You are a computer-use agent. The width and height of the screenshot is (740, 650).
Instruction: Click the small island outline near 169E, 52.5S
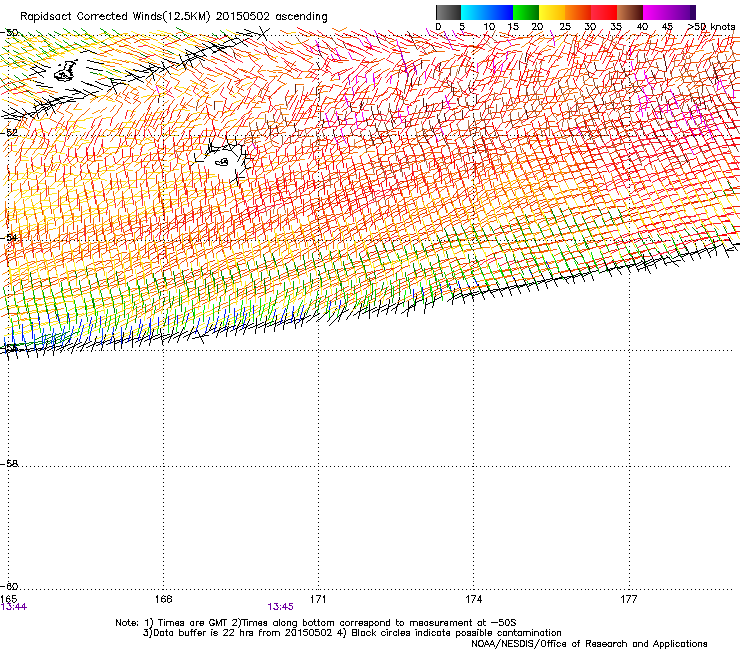[222, 162]
